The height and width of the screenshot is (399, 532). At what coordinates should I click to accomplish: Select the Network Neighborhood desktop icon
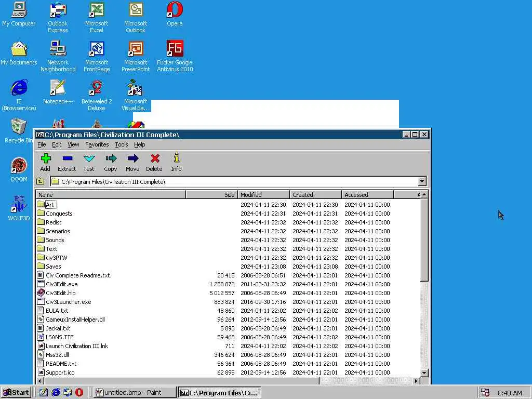coord(58,56)
